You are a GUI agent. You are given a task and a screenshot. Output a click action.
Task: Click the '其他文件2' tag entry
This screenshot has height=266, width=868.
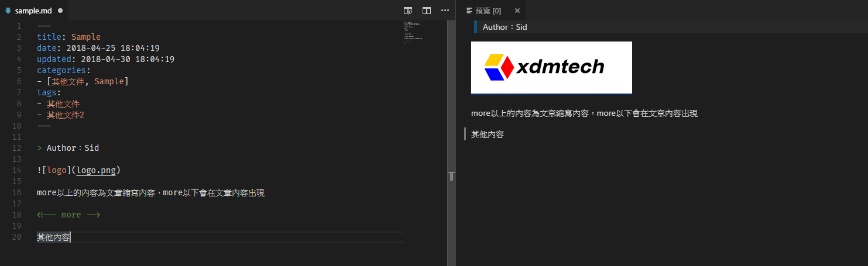[x=66, y=115]
